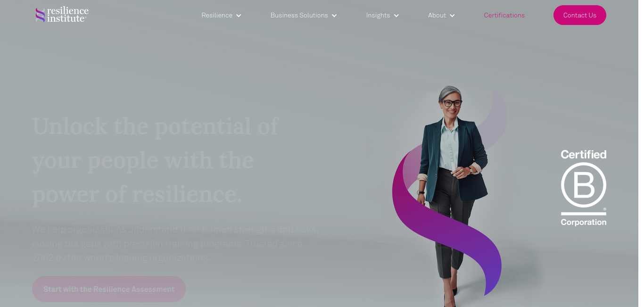Click the Corporation text under B logo
644x307 pixels.
pos(584,222)
